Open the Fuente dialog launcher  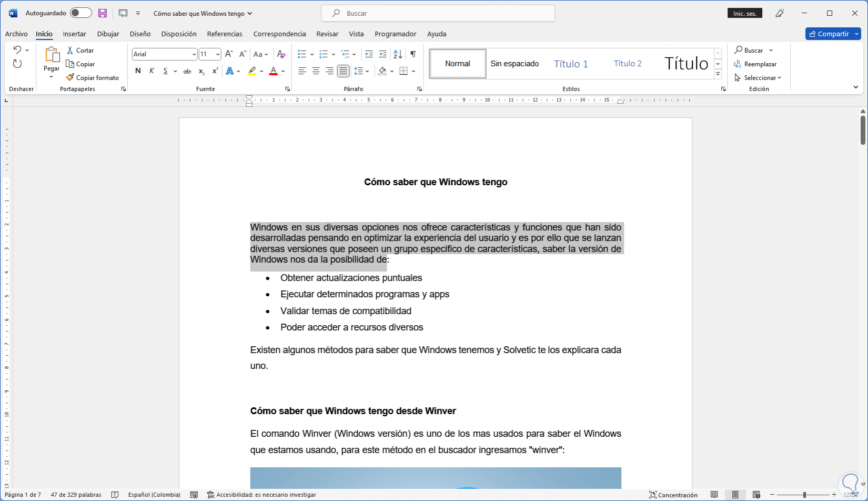point(287,89)
